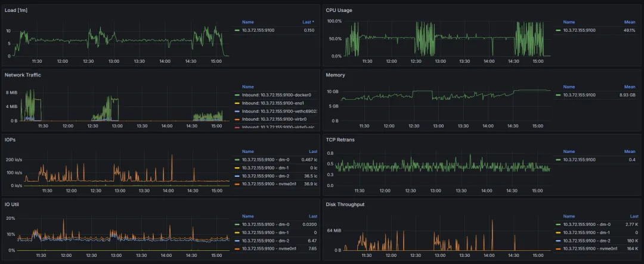Click orange swatch for Inbound virbr0 series
Screen dimensions: 644x264
(237, 119)
